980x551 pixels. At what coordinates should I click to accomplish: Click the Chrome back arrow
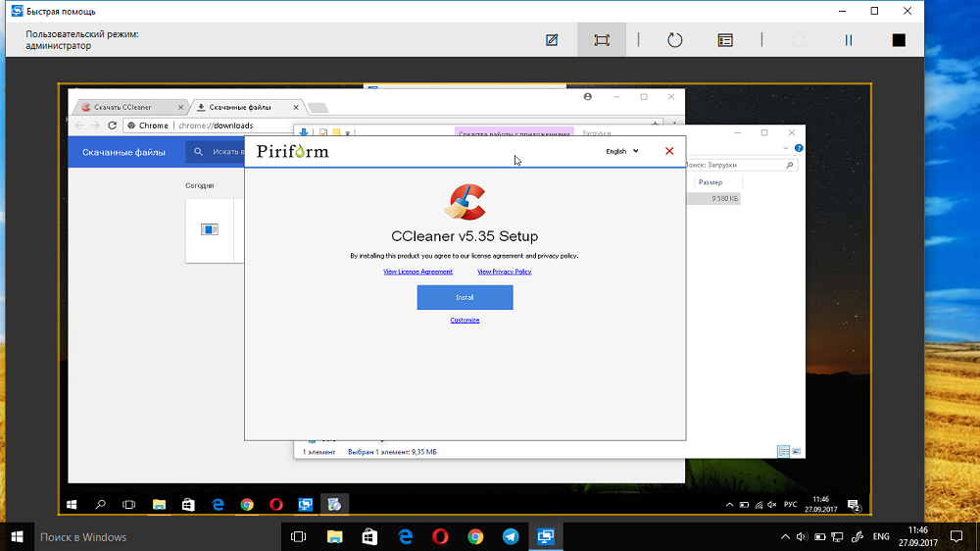tap(78, 125)
